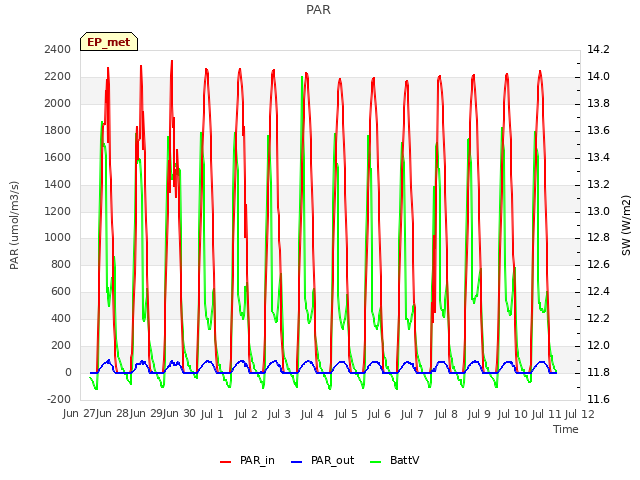Click the Jun 27 date tick label

click(81, 413)
